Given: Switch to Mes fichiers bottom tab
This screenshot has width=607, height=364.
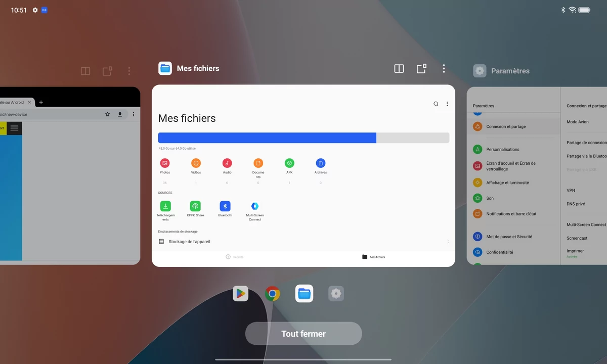Looking at the screenshot, I should pyautogui.click(x=373, y=257).
